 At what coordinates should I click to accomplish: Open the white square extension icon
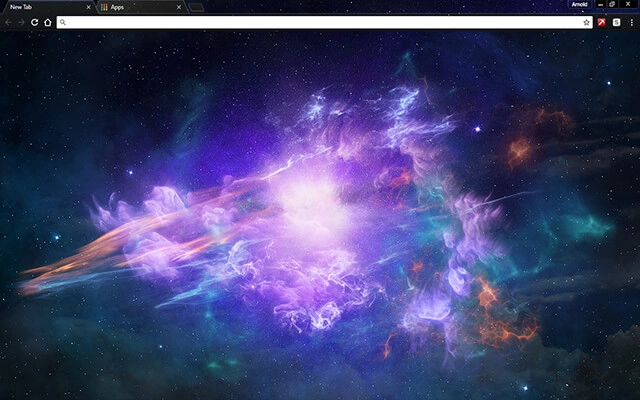[x=616, y=22]
